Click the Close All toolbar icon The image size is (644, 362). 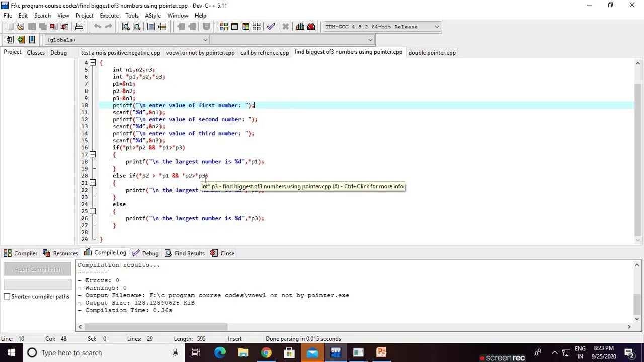pyautogui.click(x=64, y=27)
